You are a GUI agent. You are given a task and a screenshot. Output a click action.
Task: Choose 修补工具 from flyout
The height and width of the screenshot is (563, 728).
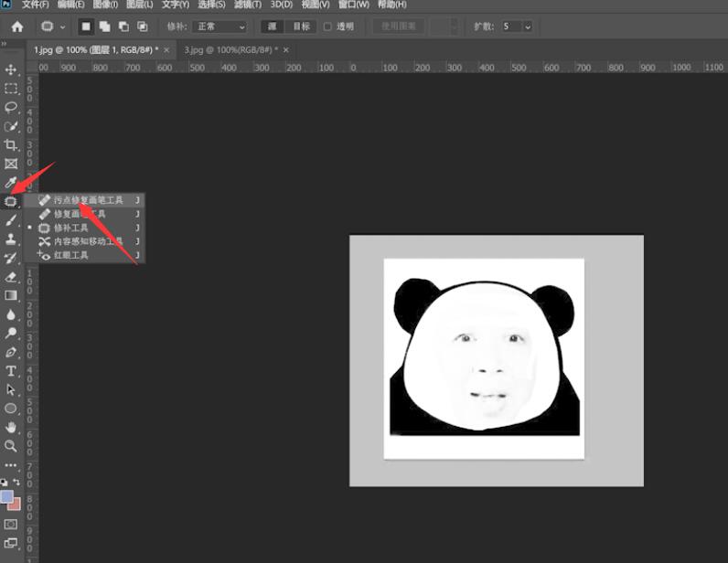click(85, 228)
